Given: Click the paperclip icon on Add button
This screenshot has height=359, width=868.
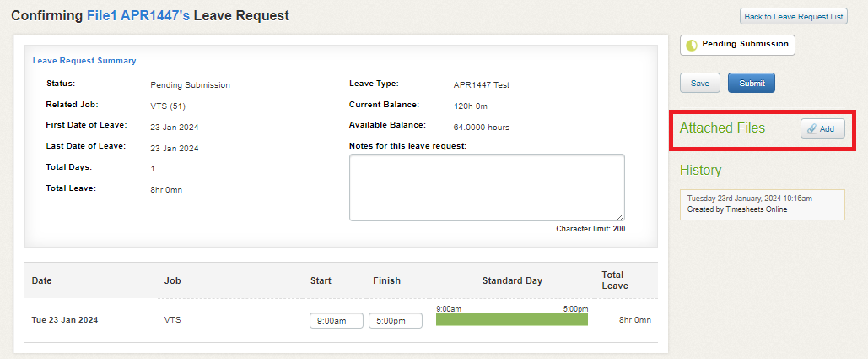Looking at the screenshot, I should 811,128.
